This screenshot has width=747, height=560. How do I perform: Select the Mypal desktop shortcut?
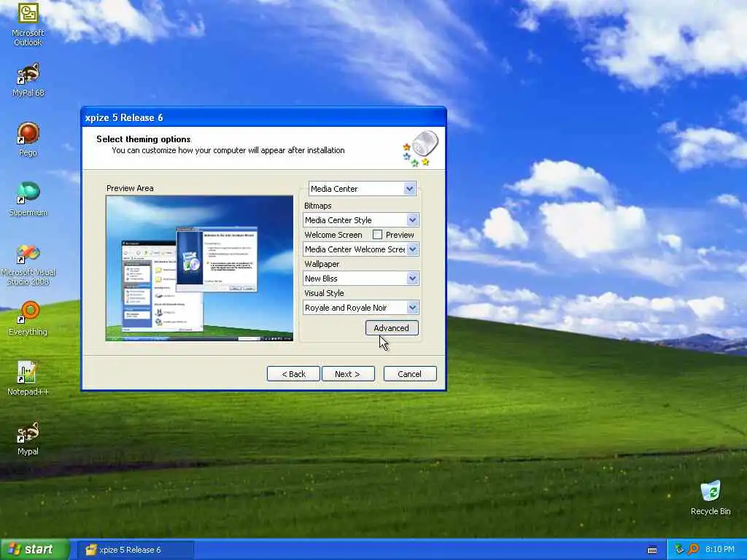pos(28,438)
